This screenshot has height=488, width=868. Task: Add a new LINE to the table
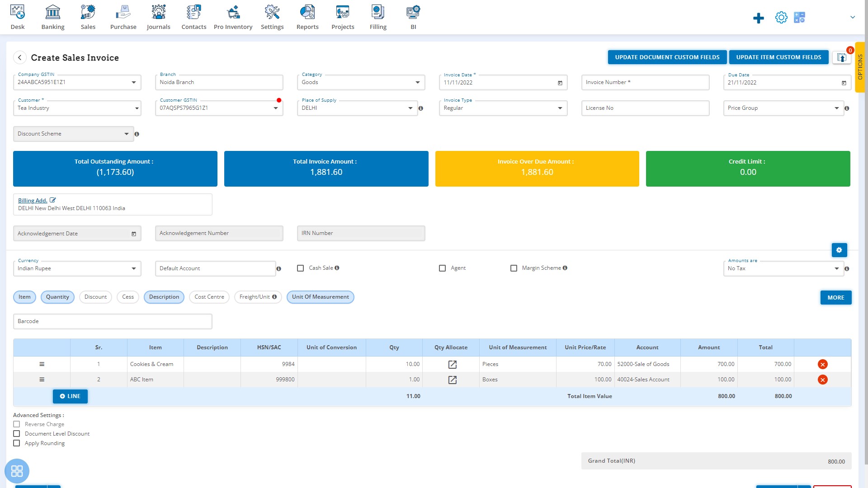70,396
